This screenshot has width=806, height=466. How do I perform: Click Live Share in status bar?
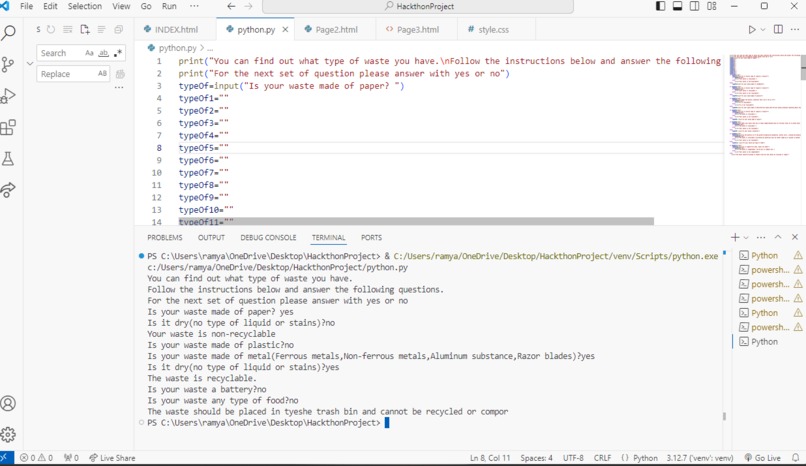[x=112, y=458]
